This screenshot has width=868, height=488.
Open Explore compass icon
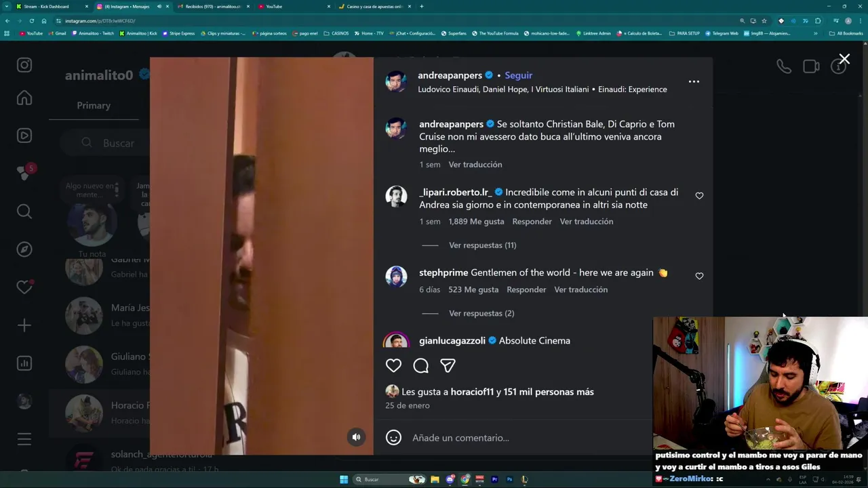pos(24,249)
